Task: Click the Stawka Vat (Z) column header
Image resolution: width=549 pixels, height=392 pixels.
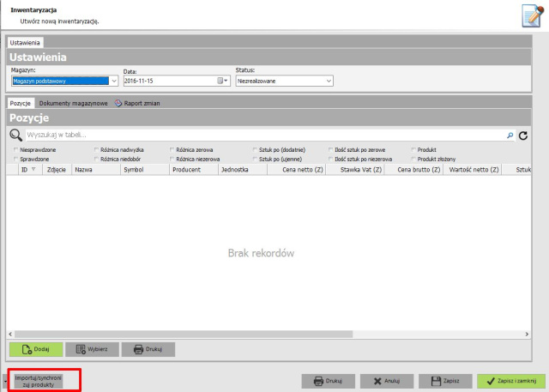Action: coord(355,170)
